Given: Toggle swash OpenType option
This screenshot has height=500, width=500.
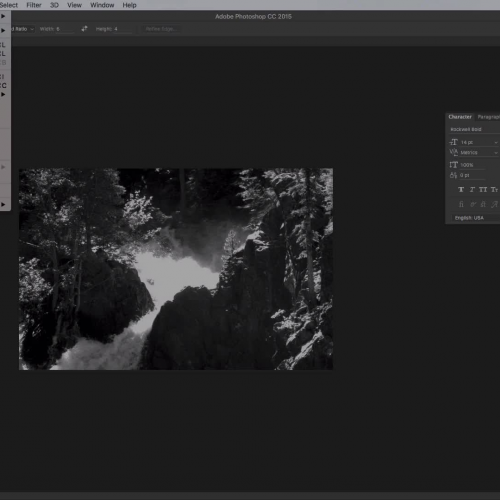Looking at the screenshot, I should click(x=494, y=204).
